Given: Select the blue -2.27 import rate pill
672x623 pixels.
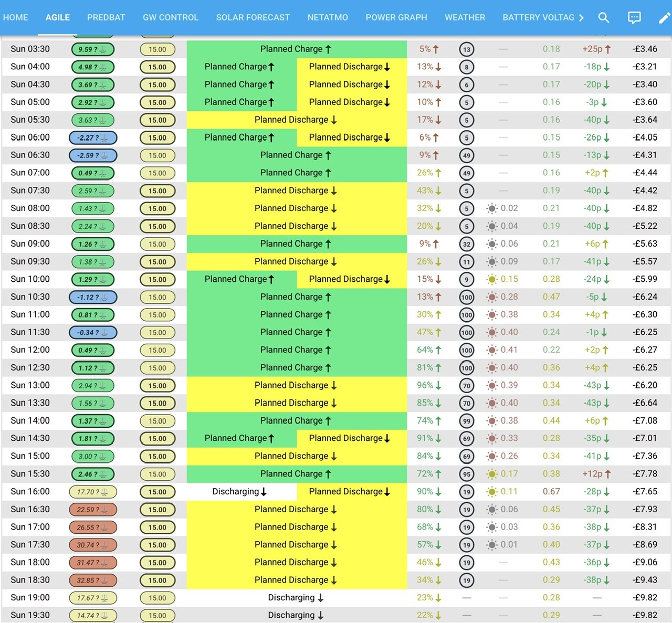Looking at the screenshot, I should click(93, 138).
